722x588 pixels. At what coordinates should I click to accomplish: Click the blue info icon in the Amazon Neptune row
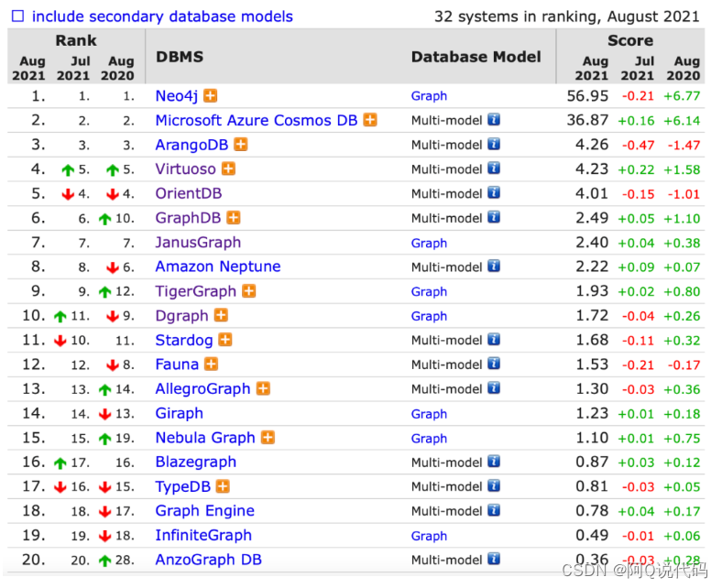coord(494,267)
